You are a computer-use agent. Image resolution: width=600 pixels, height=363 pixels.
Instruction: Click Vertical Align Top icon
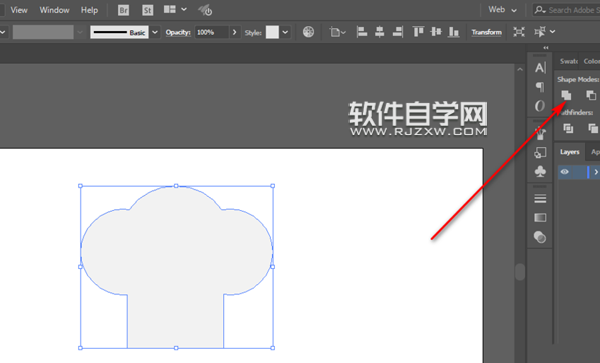pyautogui.click(x=418, y=32)
